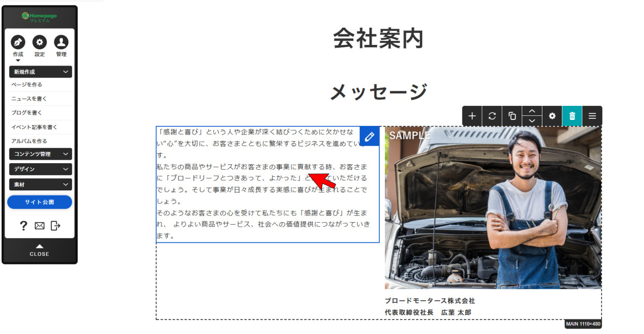Image resolution: width=644 pixels, height=334 pixels.
Task: Click the block swap refresh icon
Action: [492, 116]
